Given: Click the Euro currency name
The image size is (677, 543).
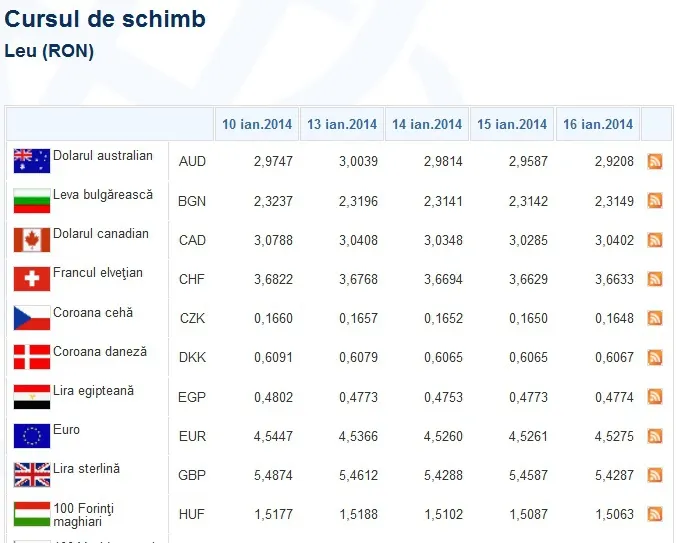Looking at the screenshot, I should (66, 429).
